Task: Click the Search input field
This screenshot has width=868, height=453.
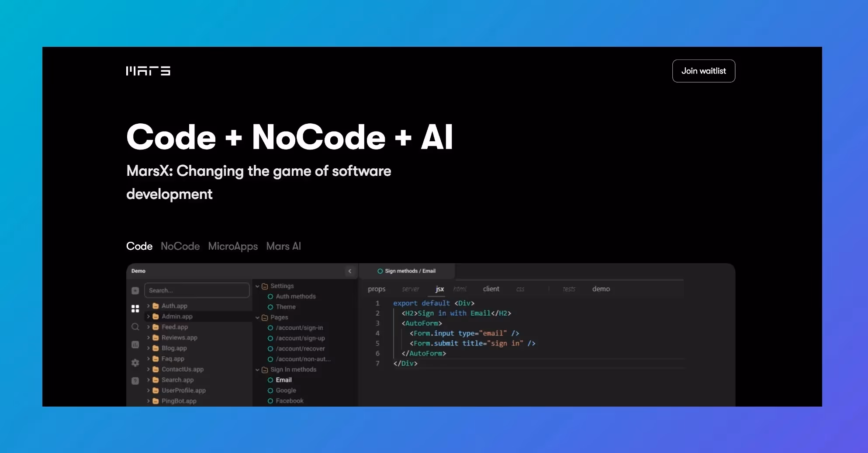Action: coord(197,290)
